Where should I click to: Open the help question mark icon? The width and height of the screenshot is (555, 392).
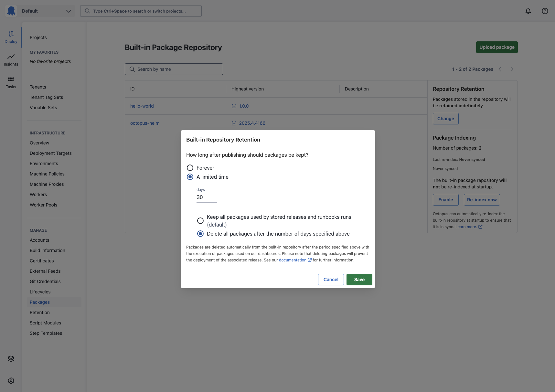point(545,11)
